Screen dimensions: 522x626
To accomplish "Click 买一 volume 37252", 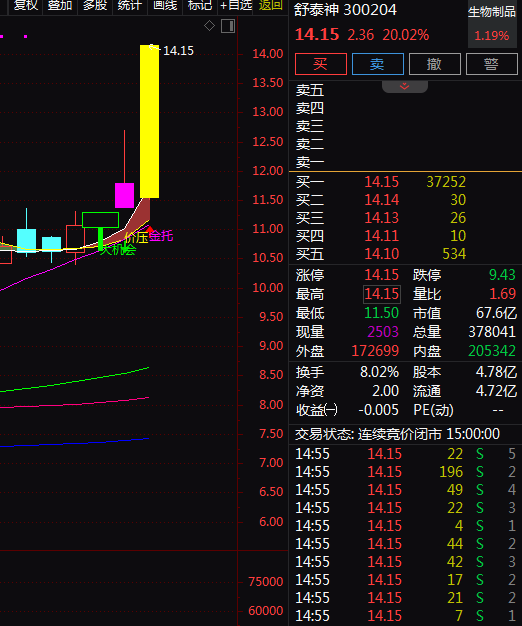I will [446, 182].
